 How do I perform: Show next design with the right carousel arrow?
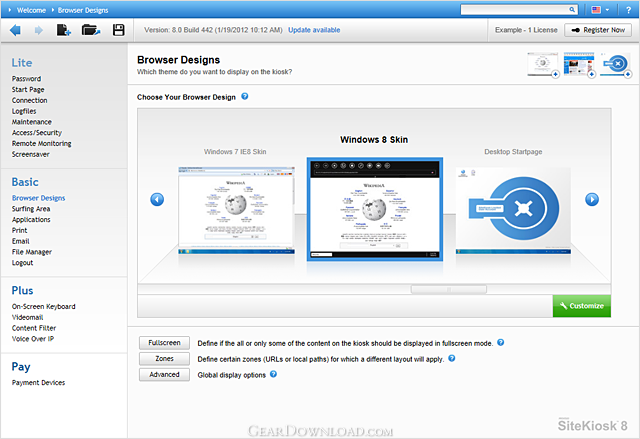tap(592, 200)
